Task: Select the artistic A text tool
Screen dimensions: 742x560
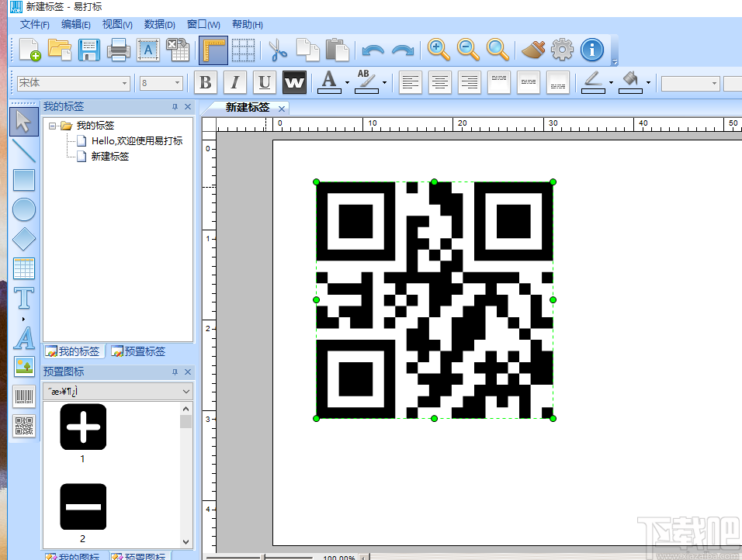Action: pyautogui.click(x=23, y=337)
